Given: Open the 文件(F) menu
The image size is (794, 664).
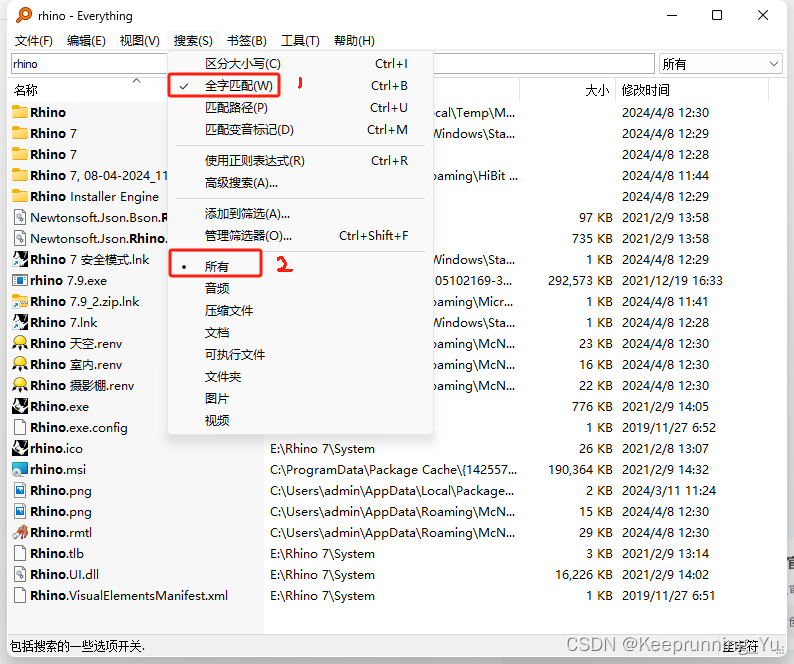Looking at the screenshot, I should (x=34, y=41).
